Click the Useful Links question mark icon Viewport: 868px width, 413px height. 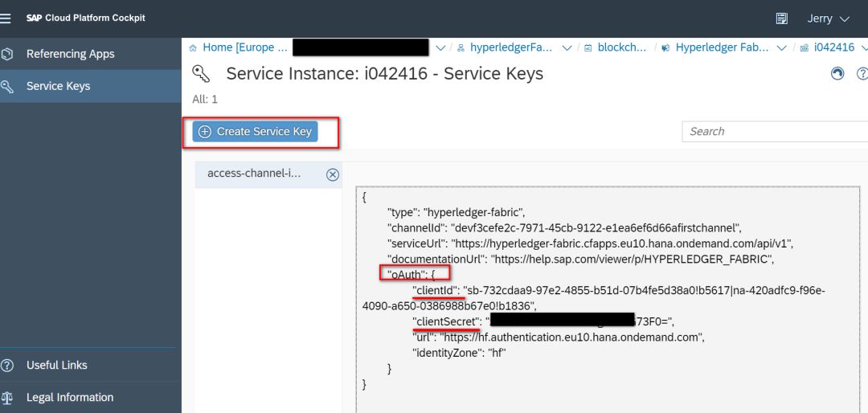click(6, 366)
